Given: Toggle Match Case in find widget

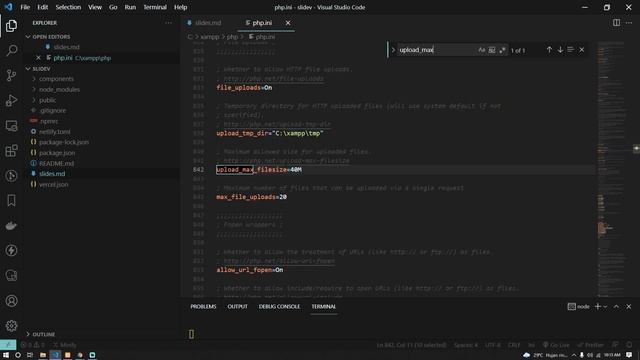Looking at the screenshot, I should point(482,50).
